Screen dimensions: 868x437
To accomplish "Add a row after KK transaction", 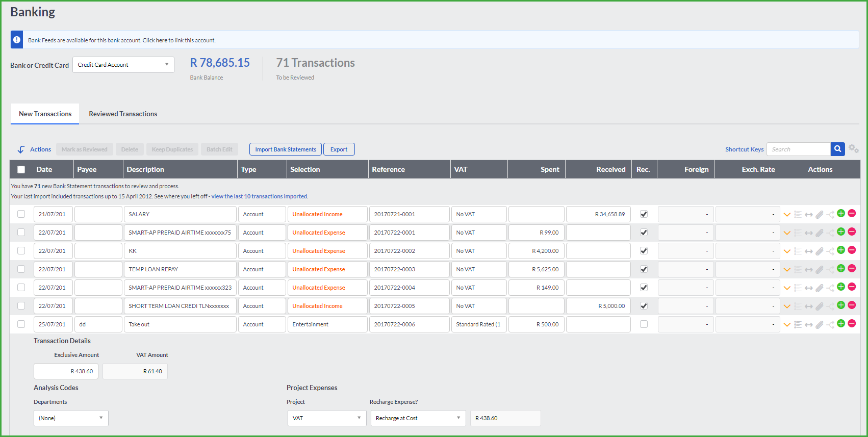I will [841, 250].
